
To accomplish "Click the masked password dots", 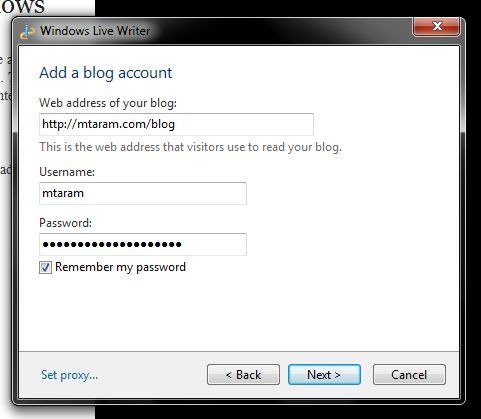I will [112, 244].
